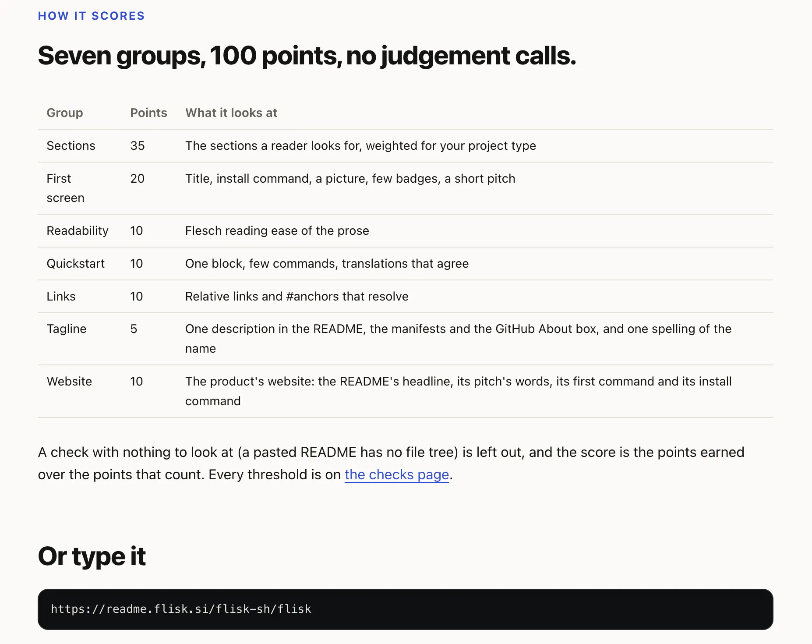
Task: Click the readme.flisk.si URL code block
Action: click(x=405, y=609)
